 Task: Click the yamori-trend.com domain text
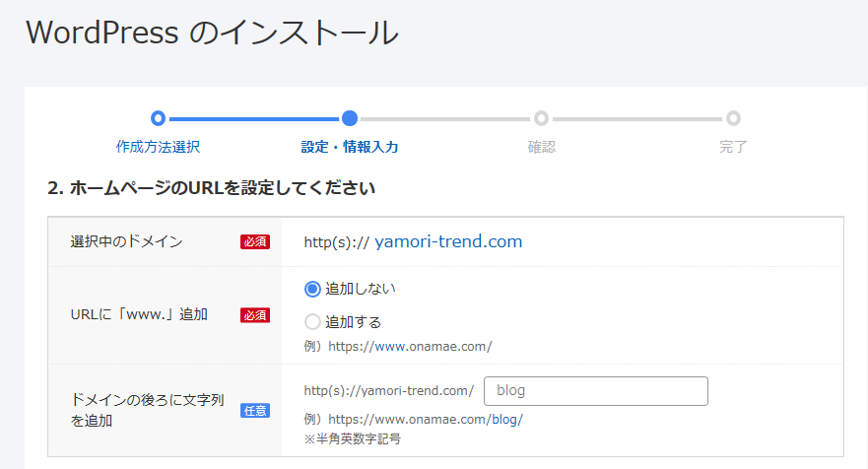pyautogui.click(x=448, y=241)
